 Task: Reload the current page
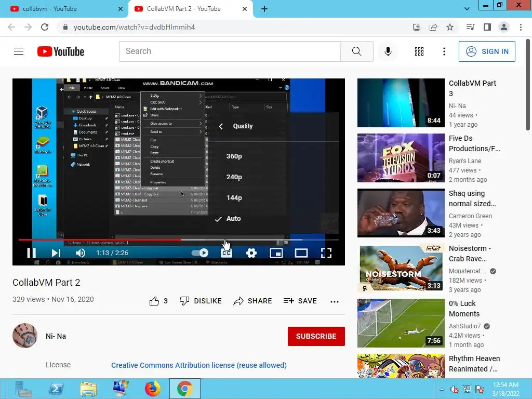click(x=45, y=27)
